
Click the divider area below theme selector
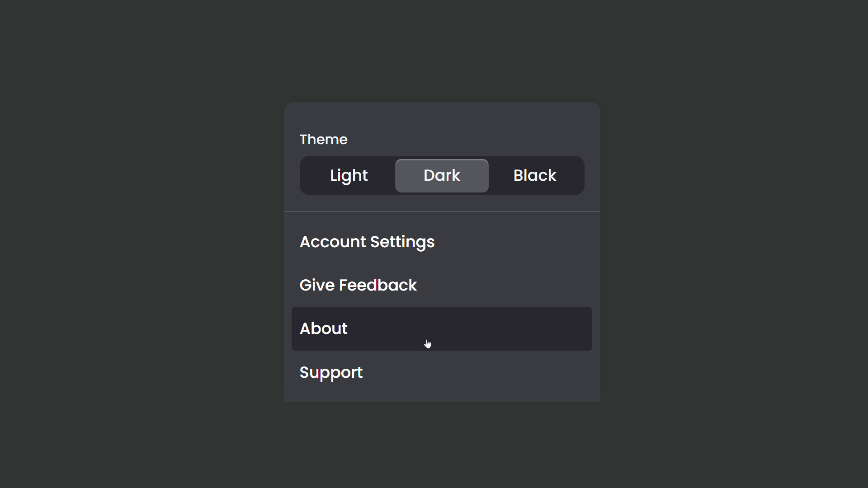(442, 211)
